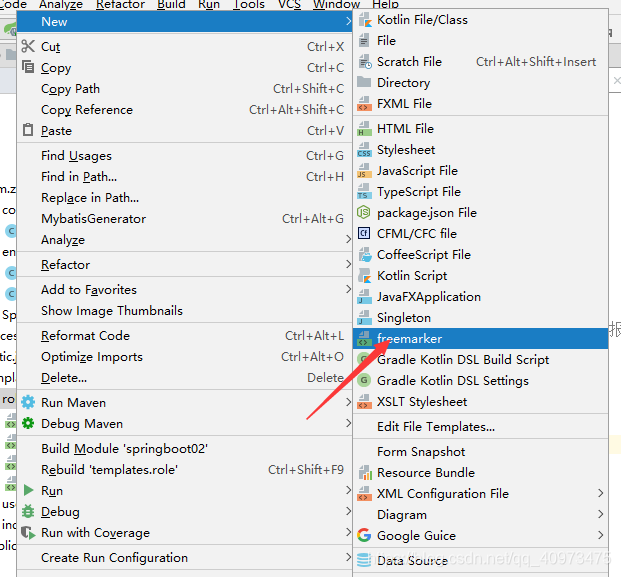Click the CoffeeScript File icon
The image size is (621, 577).
tap(364, 255)
